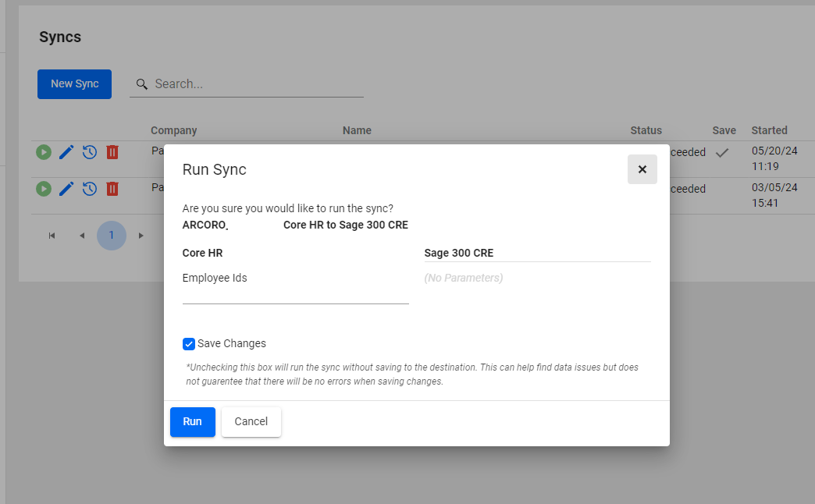The image size is (815, 504).
Task: Click the 05/20/24 11:19 started cell
Action: [774, 158]
